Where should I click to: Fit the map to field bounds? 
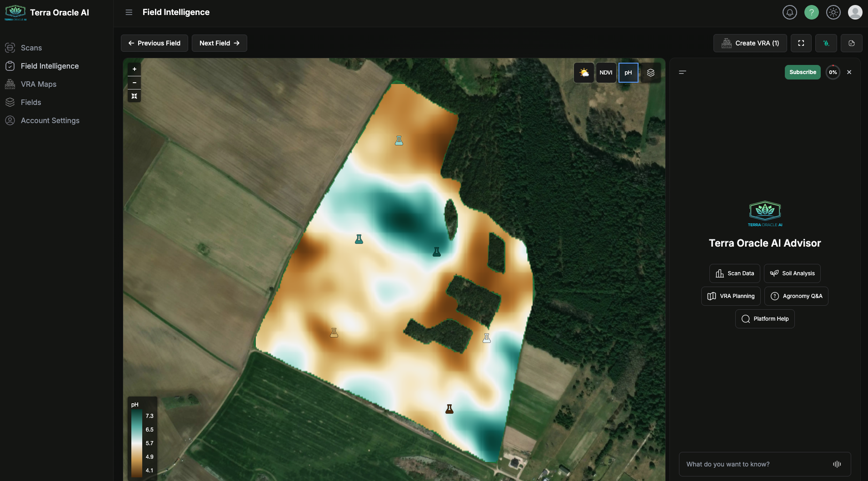point(134,96)
